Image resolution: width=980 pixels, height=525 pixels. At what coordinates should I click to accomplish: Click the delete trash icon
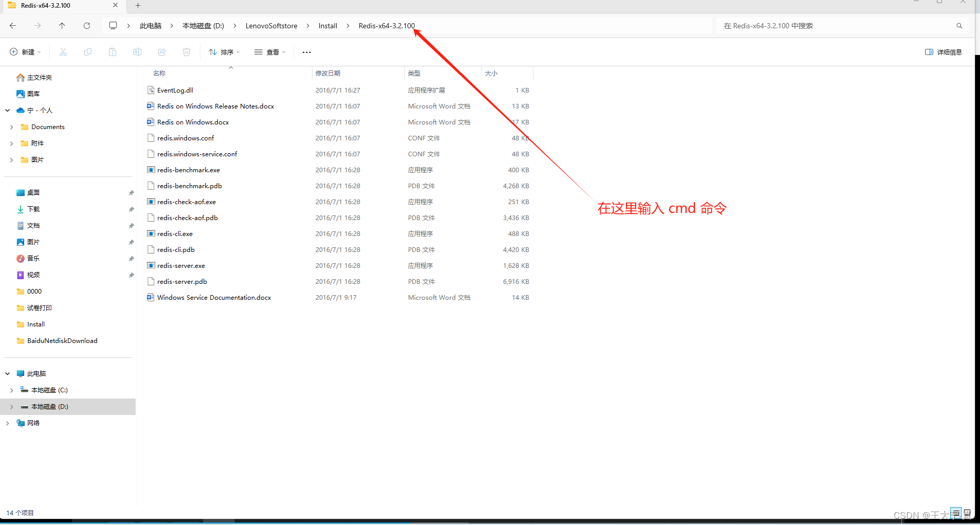click(187, 52)
